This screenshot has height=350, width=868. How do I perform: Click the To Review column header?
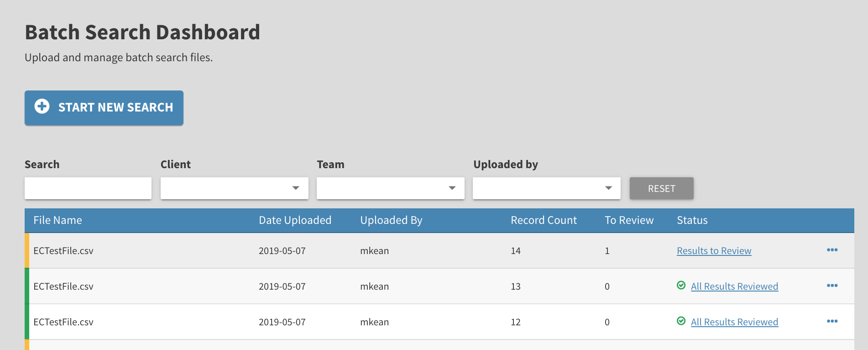click(x=629, y=220)
